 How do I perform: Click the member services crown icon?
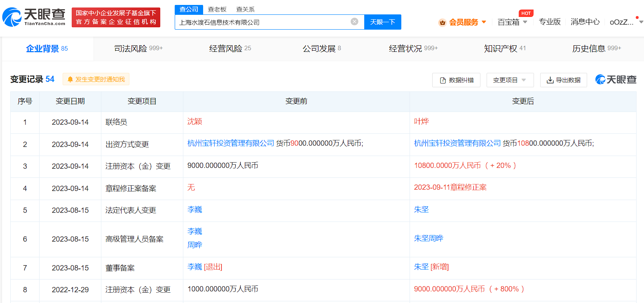coord(443,22)
